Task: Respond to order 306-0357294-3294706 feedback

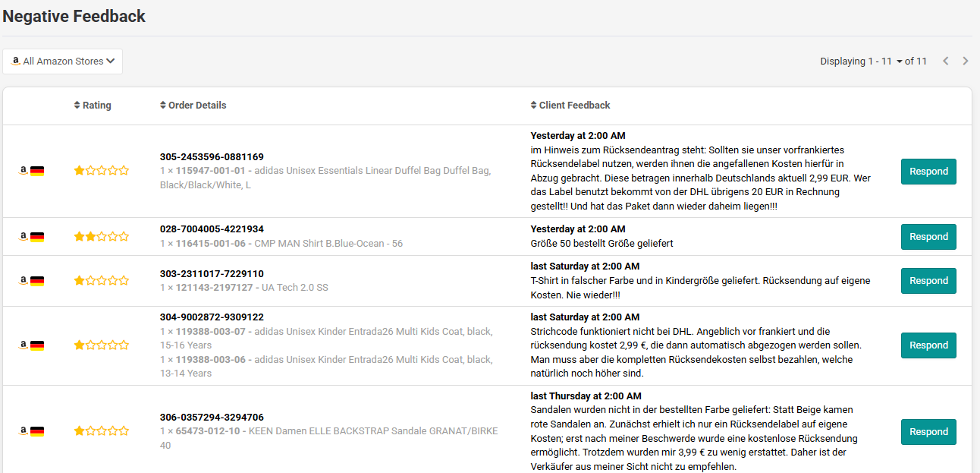Action: [x=928, y=432]
